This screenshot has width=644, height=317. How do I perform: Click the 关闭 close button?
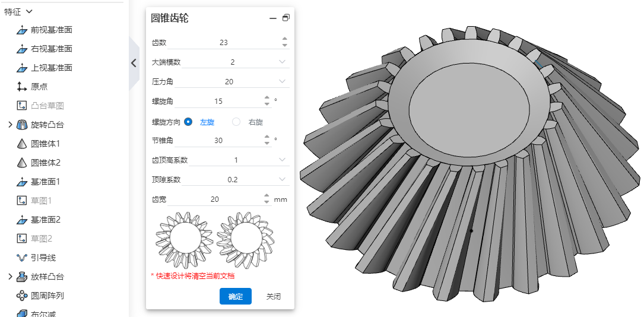[x=274, y=296]
